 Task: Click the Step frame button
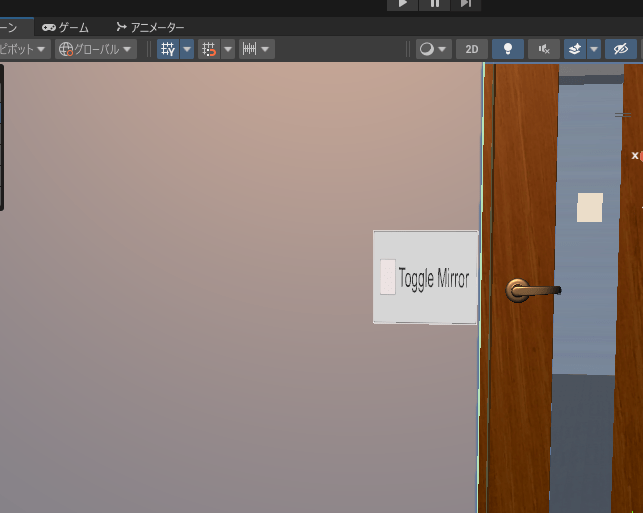(x=465, y=4)
